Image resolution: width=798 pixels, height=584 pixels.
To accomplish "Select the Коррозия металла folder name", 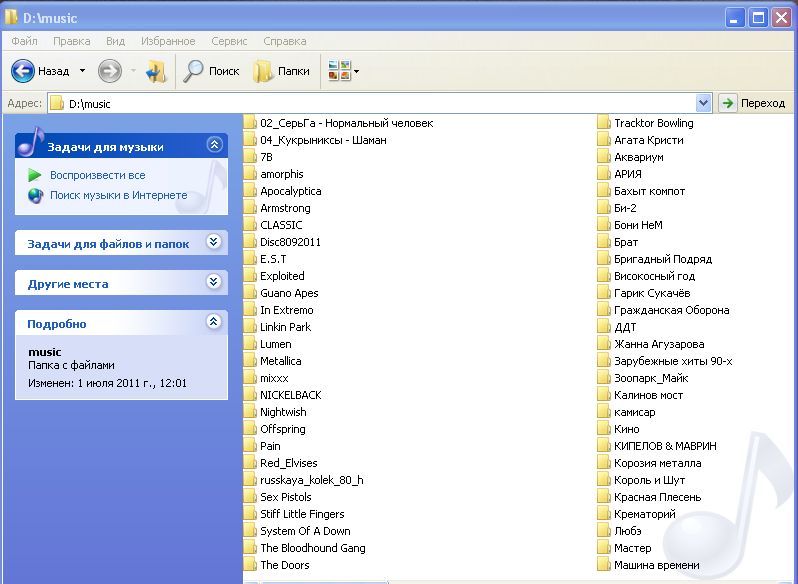I will coord(658,463).
